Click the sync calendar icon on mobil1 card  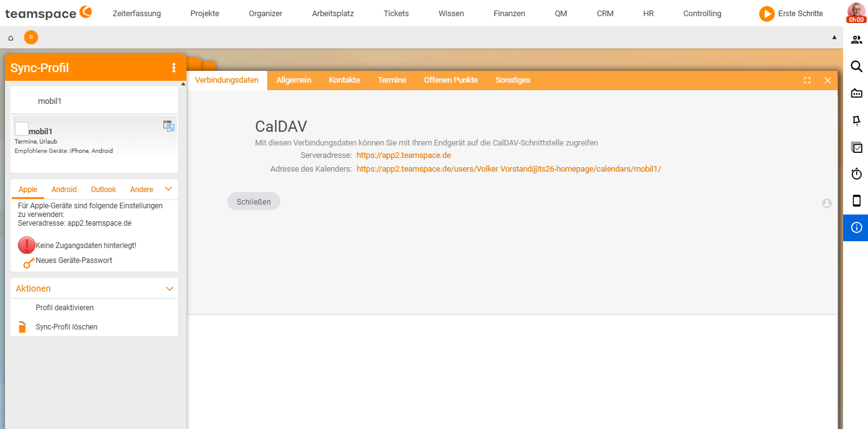point(169,126)
